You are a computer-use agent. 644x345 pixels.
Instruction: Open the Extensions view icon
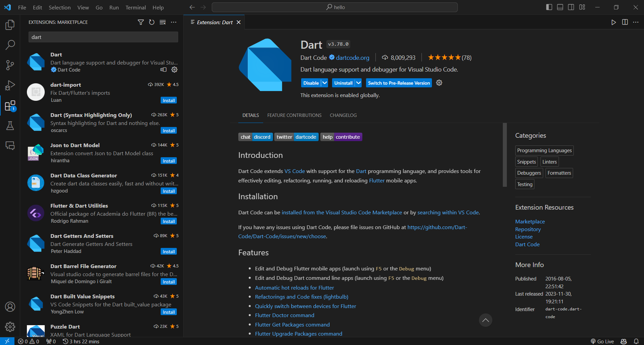(10, 105)
